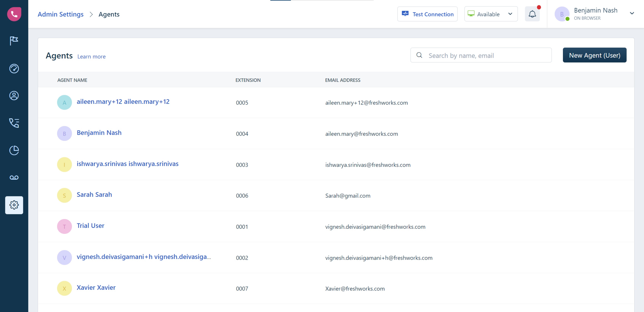Viewport: 644px width, 312px height.
Task: Go back to Admin Settings breadcrumb
Action: point(61,14)
